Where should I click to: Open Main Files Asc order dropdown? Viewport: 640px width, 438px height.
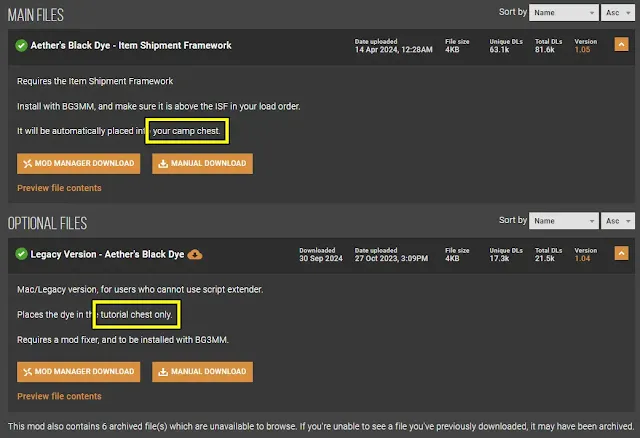pyautogui.click(x=618, y=13)
